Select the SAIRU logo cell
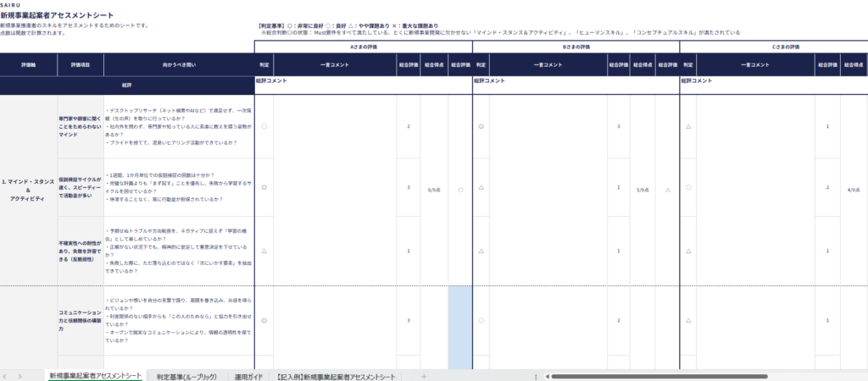Image resolution: width=868 pixels, height=381 pixels. click(10, 5)
